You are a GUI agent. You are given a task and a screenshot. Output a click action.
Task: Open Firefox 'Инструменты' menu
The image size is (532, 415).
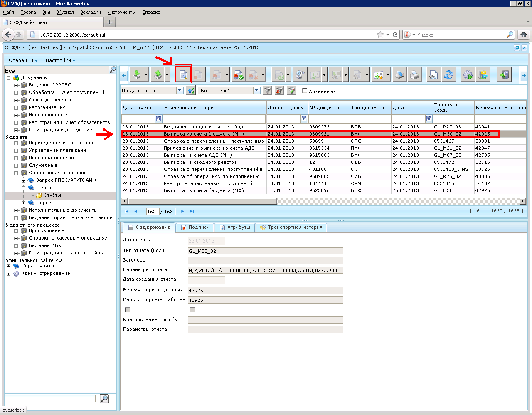[121, 12]
